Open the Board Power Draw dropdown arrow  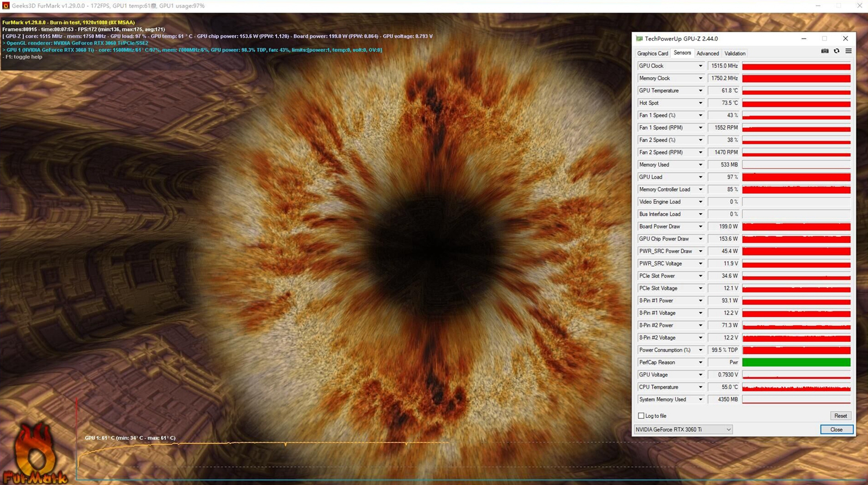point(700,227)
